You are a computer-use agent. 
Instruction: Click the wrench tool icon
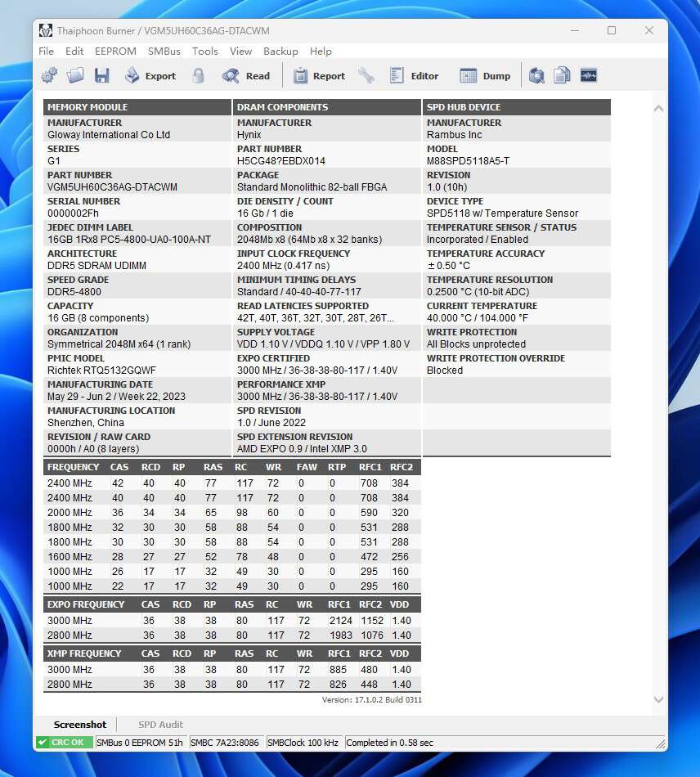(x=366, y=76)
